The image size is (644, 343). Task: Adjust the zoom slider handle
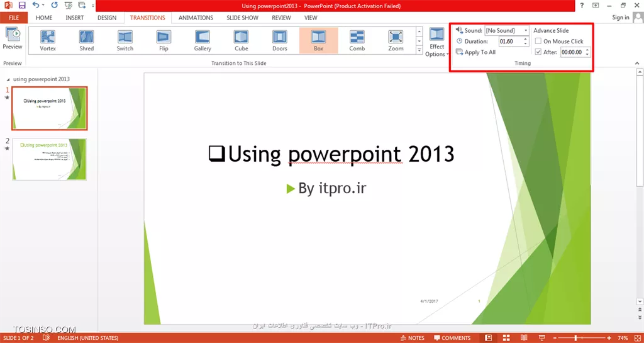pyautogui.click(x=576, y=338)
